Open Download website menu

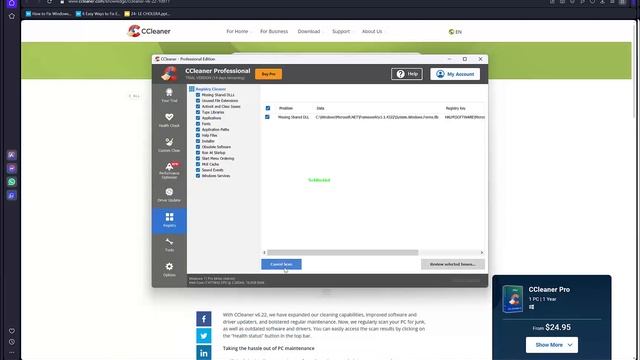click(309, 31)
